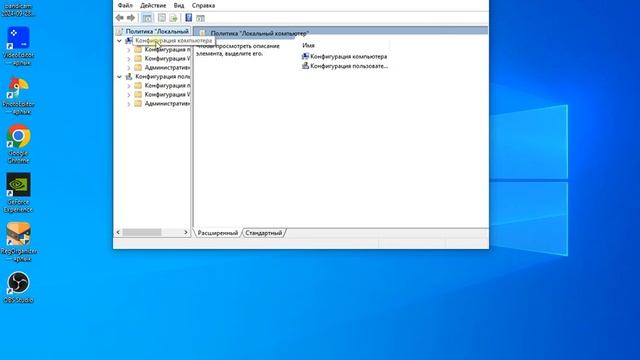Open Help via the blue question-mark icon
The image size is (640, 360).
pos(189,18)
